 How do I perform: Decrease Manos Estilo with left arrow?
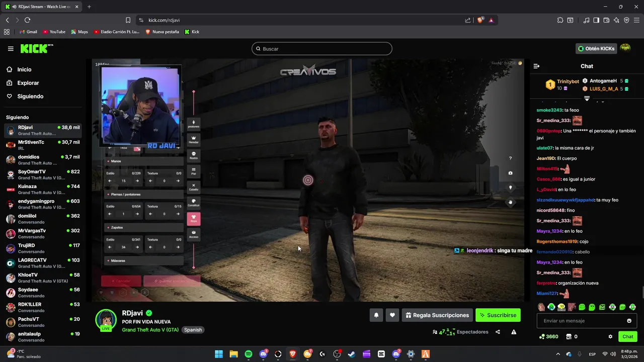[110, 181]
